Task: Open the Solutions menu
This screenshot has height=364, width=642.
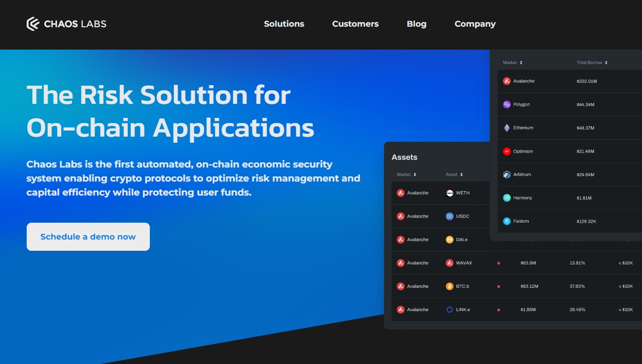Action: click(284, 24)
